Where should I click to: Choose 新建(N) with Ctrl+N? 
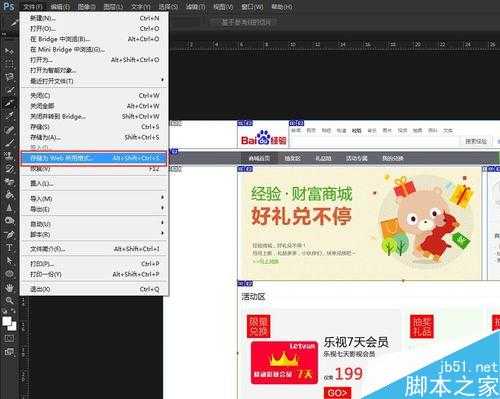[x=94, y=18]
